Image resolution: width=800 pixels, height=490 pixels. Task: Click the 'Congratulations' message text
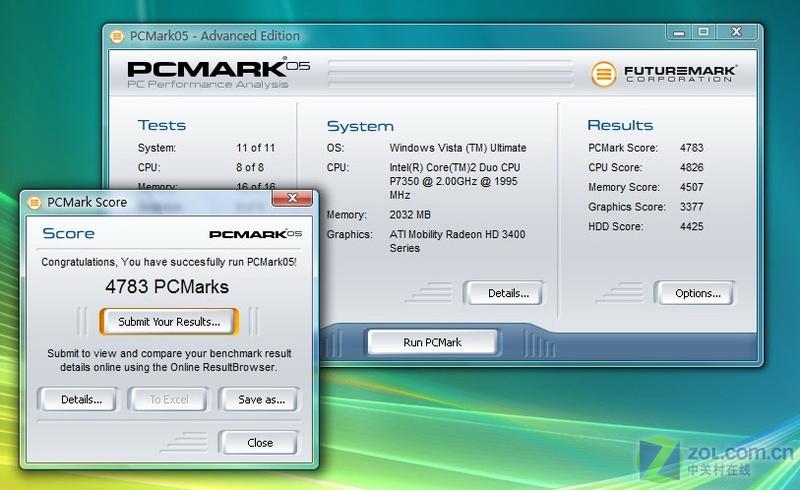click(169, 262)
